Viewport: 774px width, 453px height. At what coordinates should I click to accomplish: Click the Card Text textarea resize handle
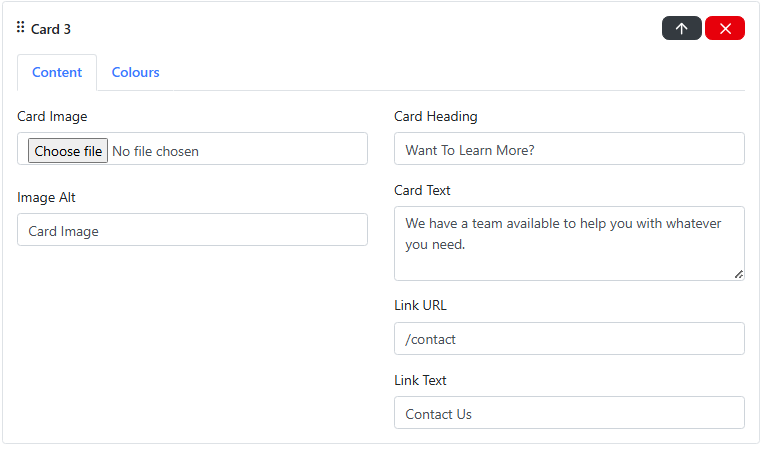pyautogui.click(x=738, y=274)
